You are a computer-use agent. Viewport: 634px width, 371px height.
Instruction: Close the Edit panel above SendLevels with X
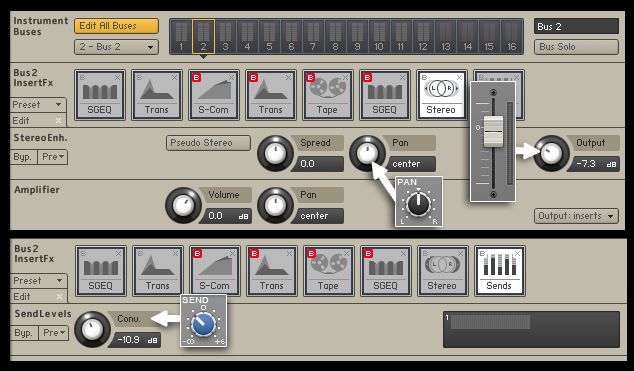(59, 297)
